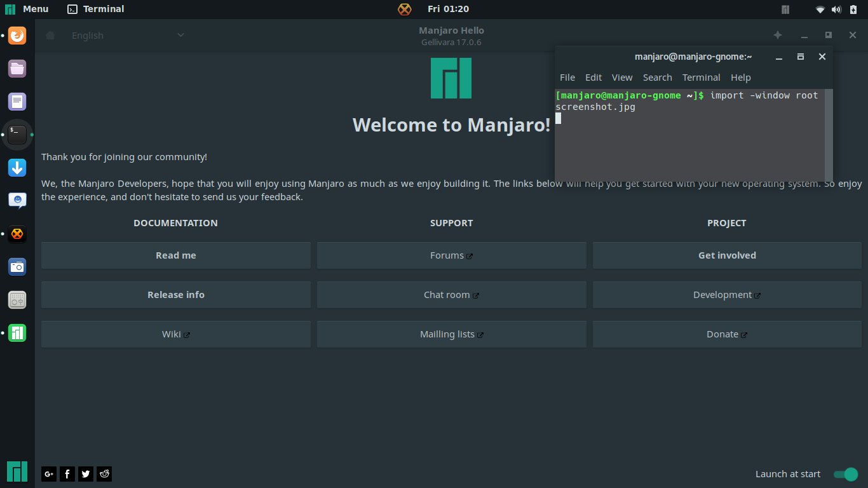868x488 pixels.
Task: Click the Welcome to Manjaro! heading
Action: tap(452, 125)
